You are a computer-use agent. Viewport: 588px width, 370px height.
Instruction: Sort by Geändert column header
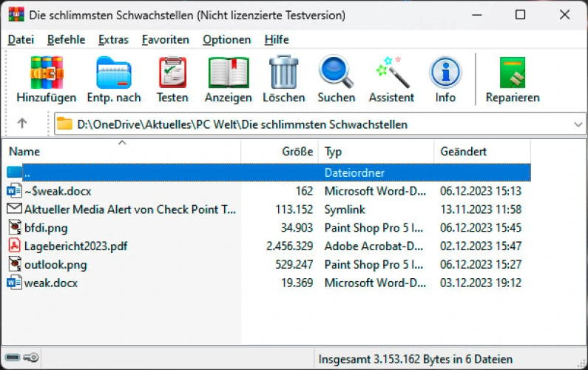pos(463,152)
